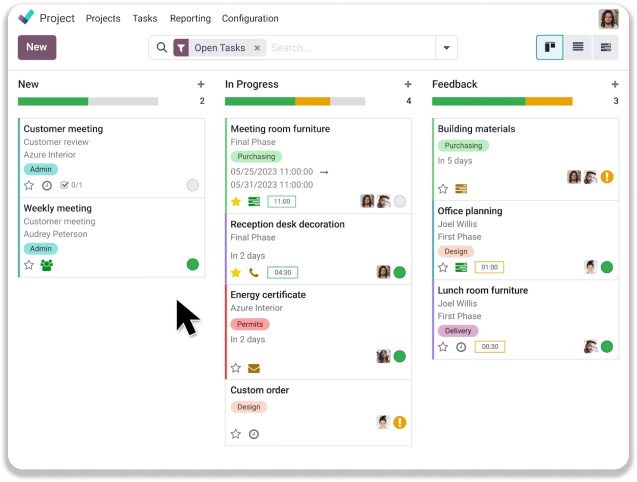Click phone call activity on Reception desk decoration
The height and width of the screenshot is (482, 637).
click(x=254, y=272)
